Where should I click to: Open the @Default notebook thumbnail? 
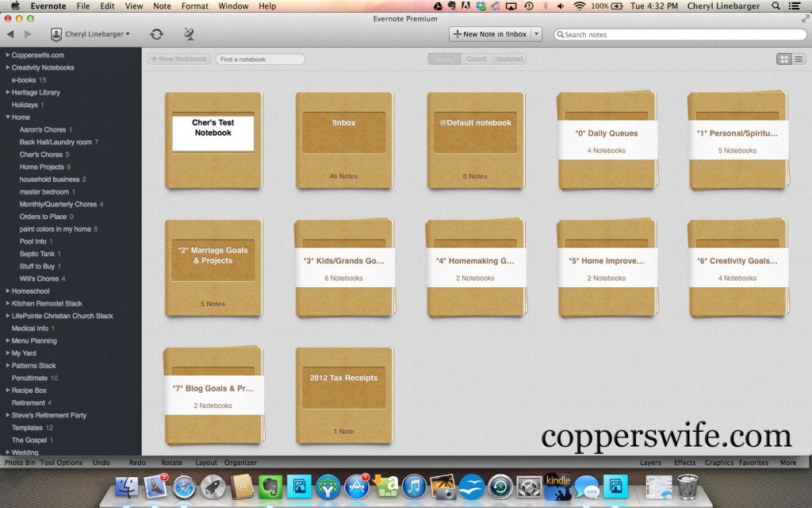point(476,140)
